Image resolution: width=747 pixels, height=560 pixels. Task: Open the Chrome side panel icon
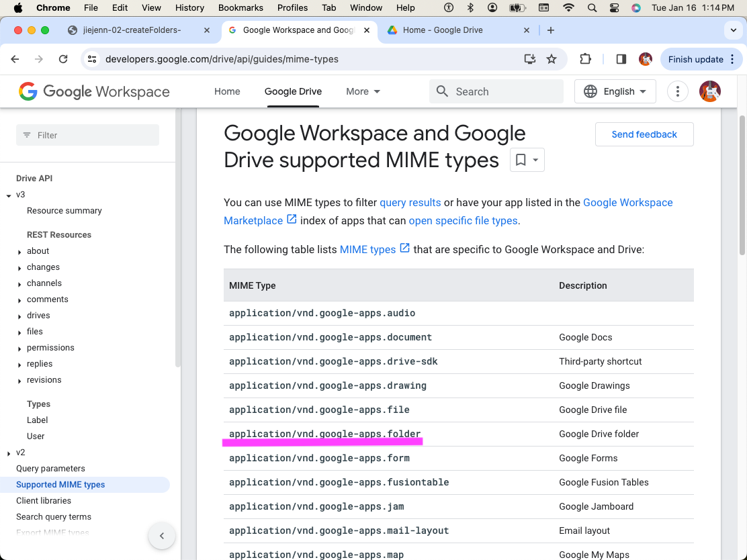(x=621, y=59)
